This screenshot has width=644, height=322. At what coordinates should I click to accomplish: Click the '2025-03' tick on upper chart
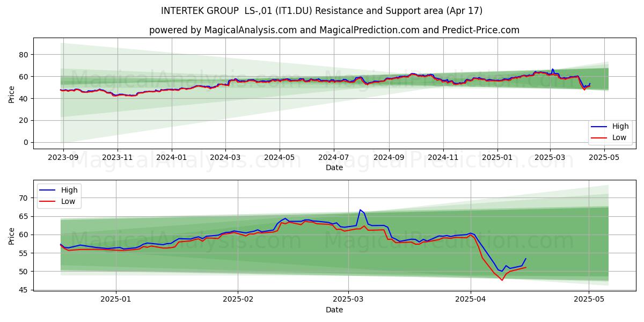click(550, 157)
